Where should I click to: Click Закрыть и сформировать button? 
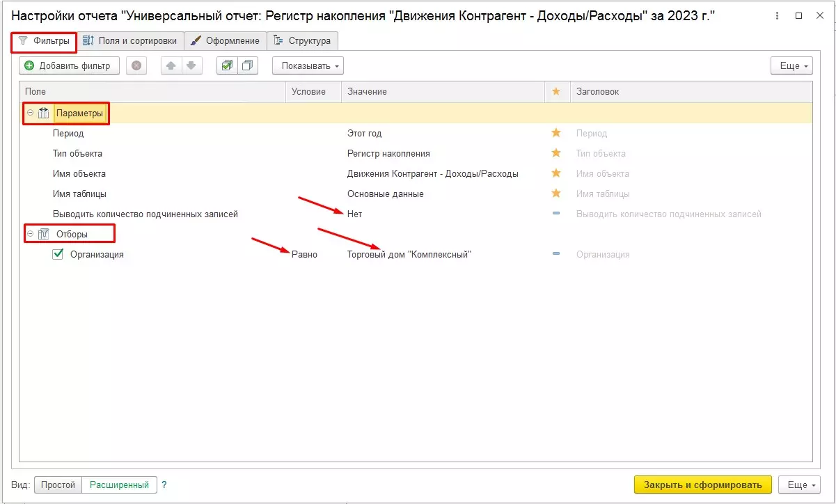tap(703, 485)
